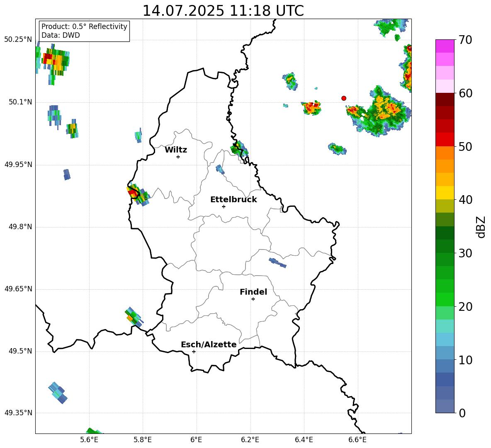Click the dBZ colorbar axis label
Viewport: 491px width, 448px height.
pos(481,227)
